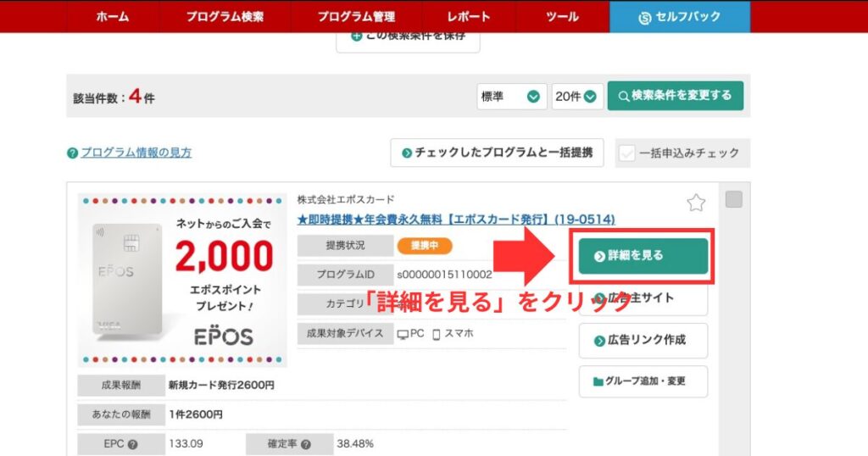Click the 株式会社エポスカード company name
Image resolution: width=868 pixels, height=456 pixels.
click(346, 199)
